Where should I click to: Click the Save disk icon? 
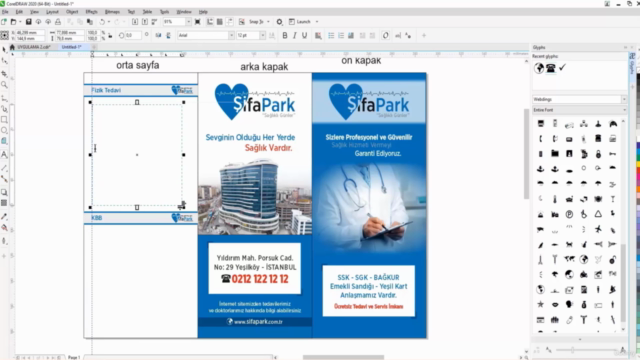pyautogui.click(x=29, y=22)
